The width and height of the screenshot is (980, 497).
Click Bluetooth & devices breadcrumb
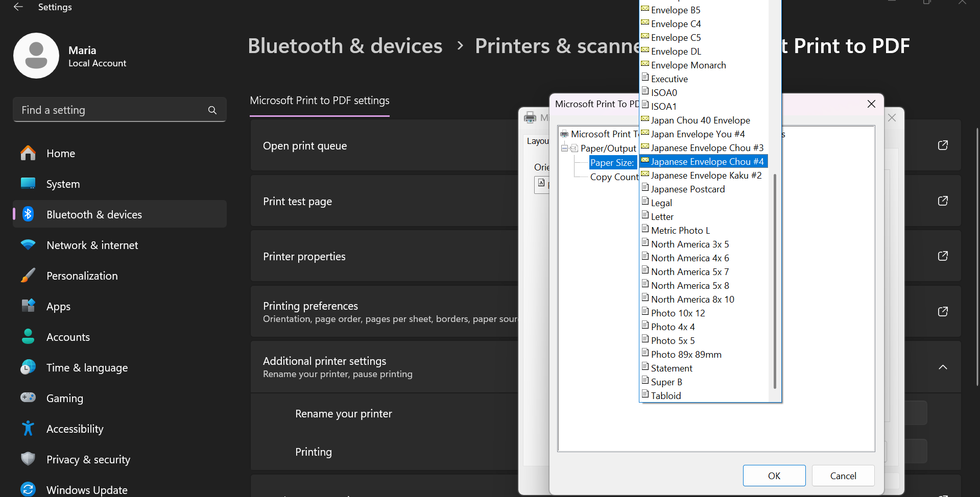[x=345, y=46]
